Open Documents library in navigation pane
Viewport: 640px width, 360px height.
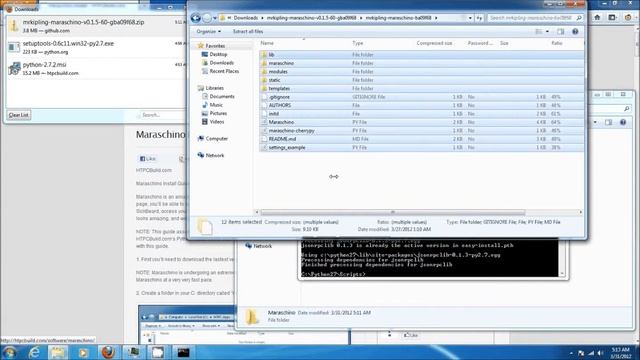pos(218,96)
